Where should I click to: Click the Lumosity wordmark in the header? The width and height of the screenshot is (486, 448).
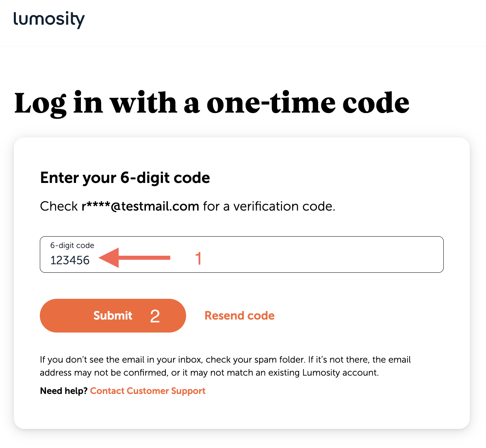(49, 20)
